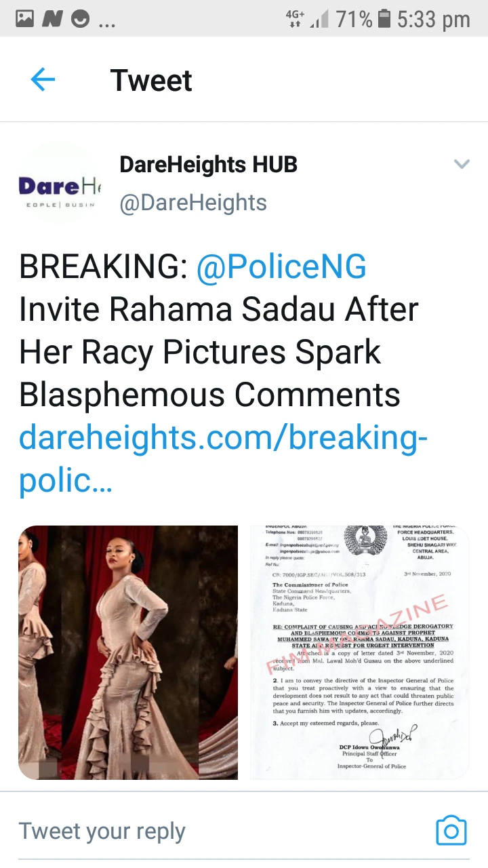
Task: Open the Rahama Sadau dress photo
Action: [x=128, y=652]
